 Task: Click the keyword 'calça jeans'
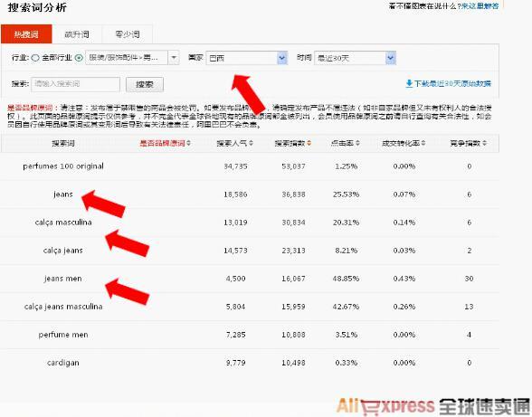(63, 251)
